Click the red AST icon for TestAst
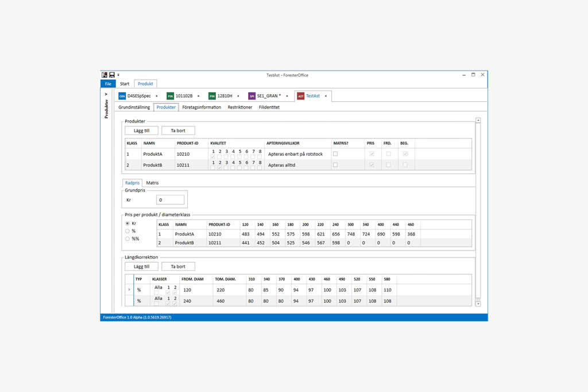Viewport: 588px width, 392px height. [x=300, y=96]
